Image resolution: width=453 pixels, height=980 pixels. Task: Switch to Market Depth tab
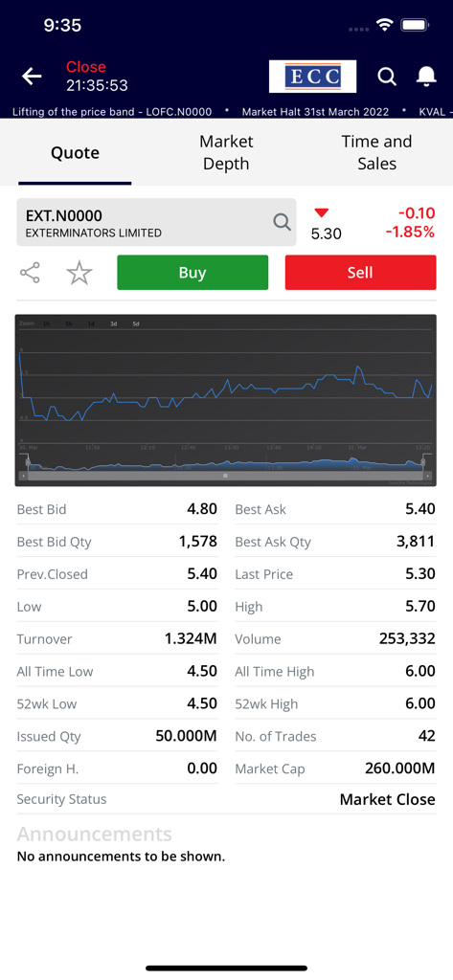(226, 152)
